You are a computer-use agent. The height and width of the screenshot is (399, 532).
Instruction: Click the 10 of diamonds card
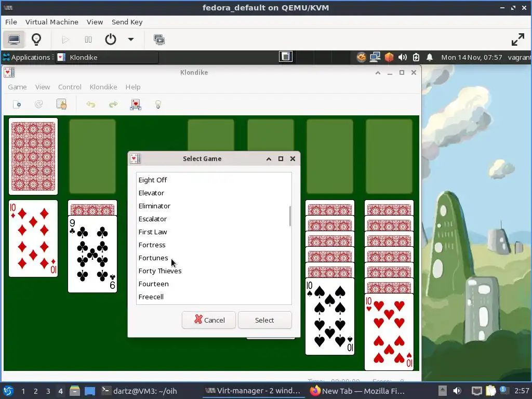[33, 238]
